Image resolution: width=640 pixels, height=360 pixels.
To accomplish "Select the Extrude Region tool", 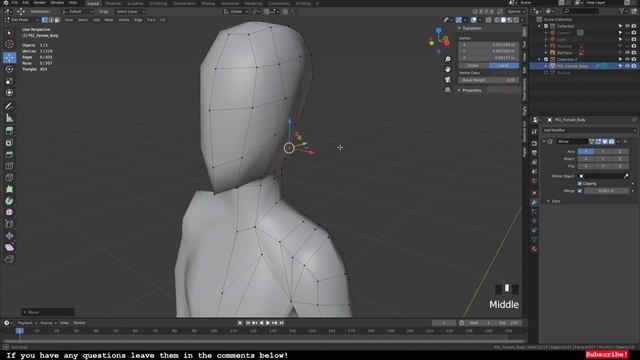I will [9, 131].
